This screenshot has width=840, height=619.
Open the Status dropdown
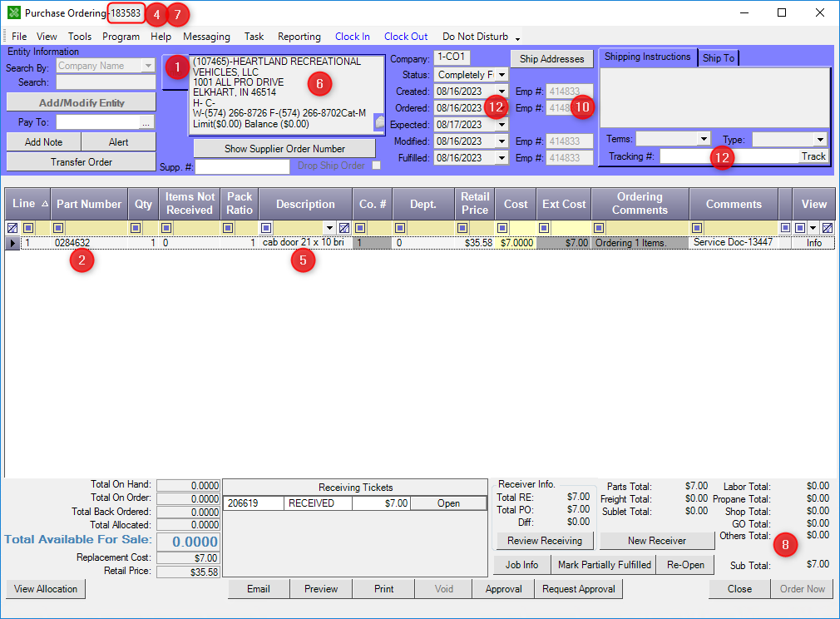(502, 75)
